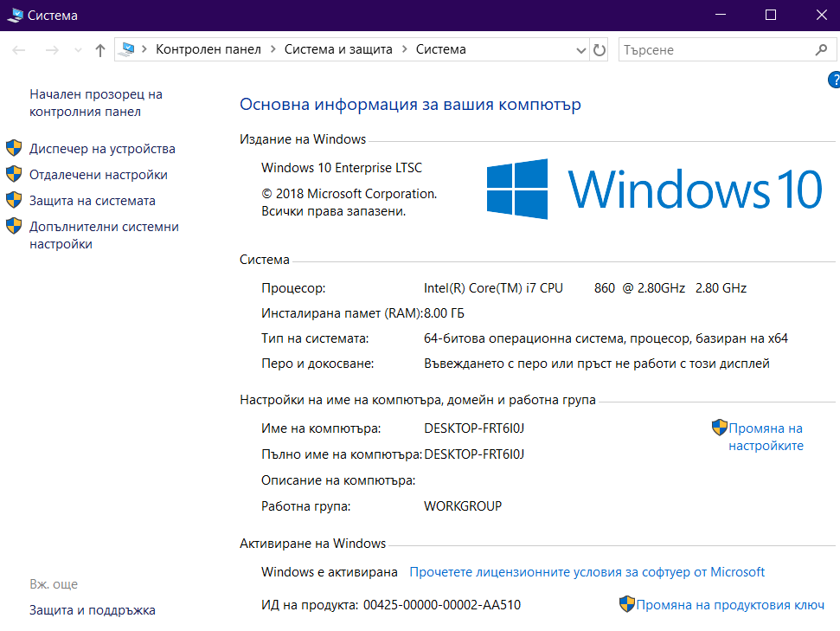
Task: Click the shield icon beside Защита на системата
Action: (x=14, y=199)
